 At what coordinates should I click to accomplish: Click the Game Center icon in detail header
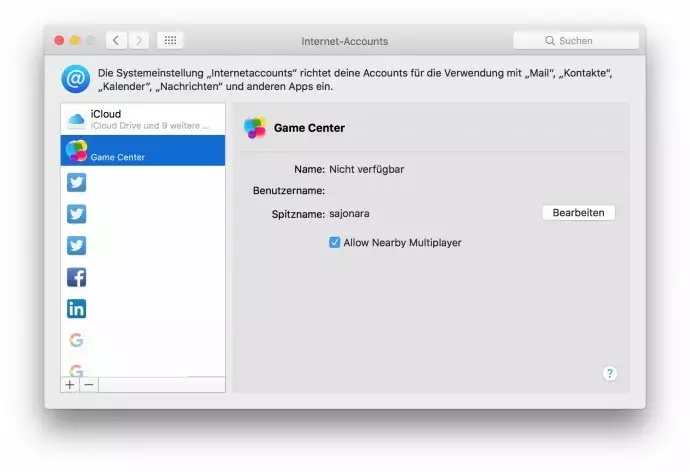[x=256, y=128]
